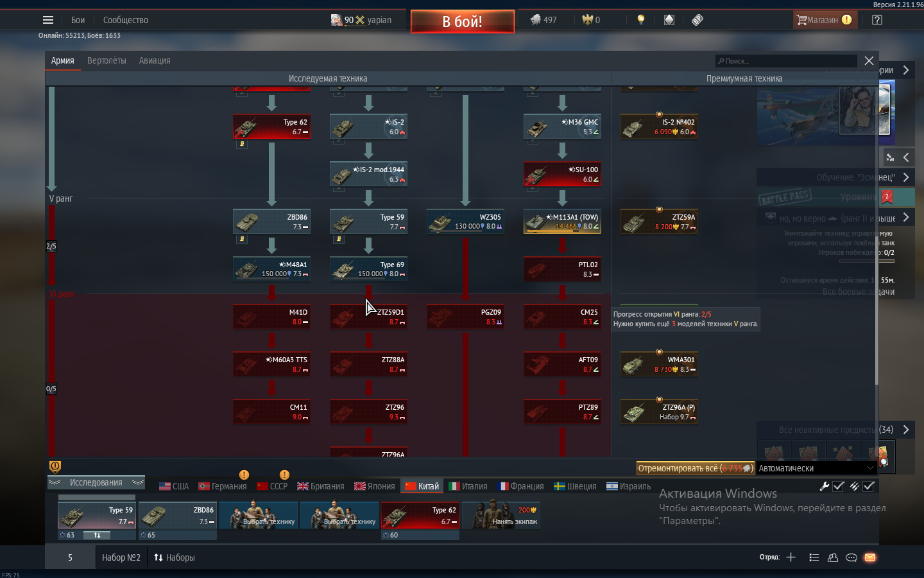Expand the Обучение Эсминец arrow
Image resolution: width=924 pixels, height=578 pixels.
click(x=906, y=177)
